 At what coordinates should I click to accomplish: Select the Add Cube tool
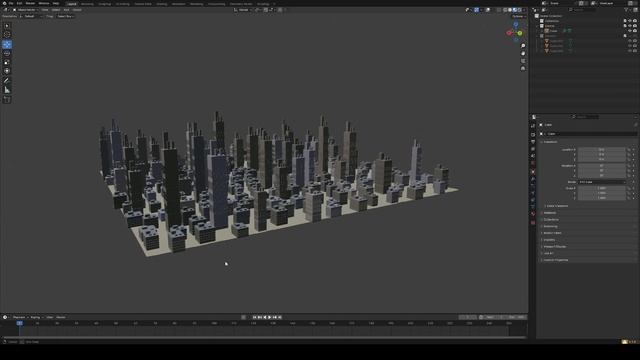(x=7, y=99)
